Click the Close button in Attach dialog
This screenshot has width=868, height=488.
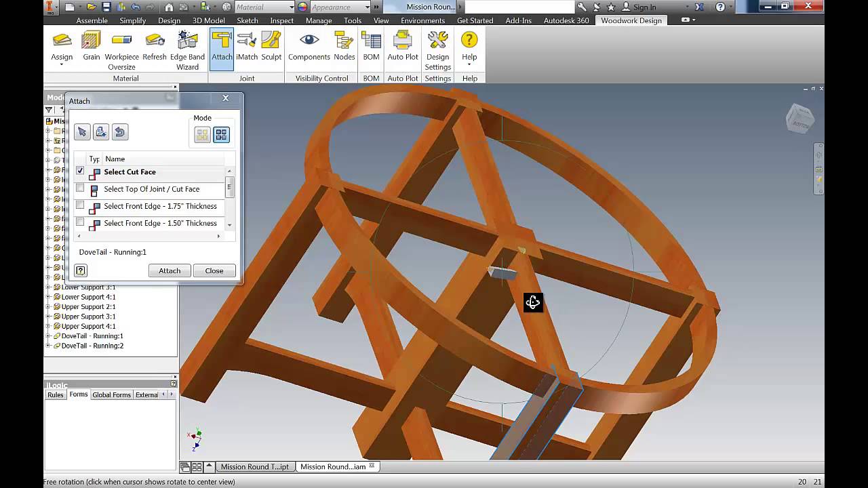point(214,270)
